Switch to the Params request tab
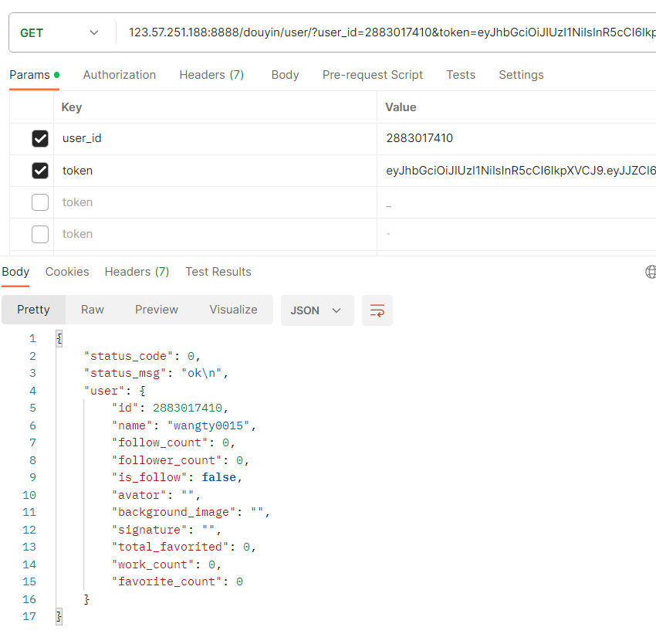This screenshot has width=656, height=644. point(34,75)
